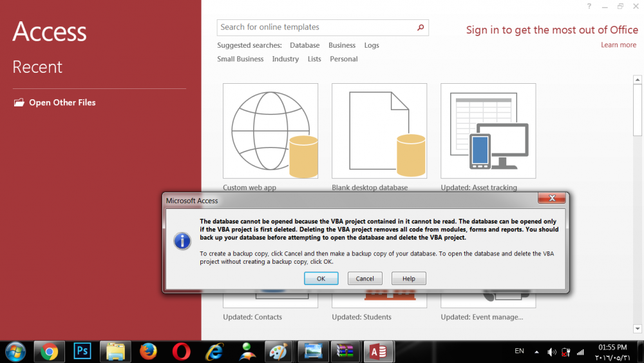Viewport: 644px width, 363px height.
Task: Open Windows Live Messenger from the taskbar
Action: (x=247, y=352)
